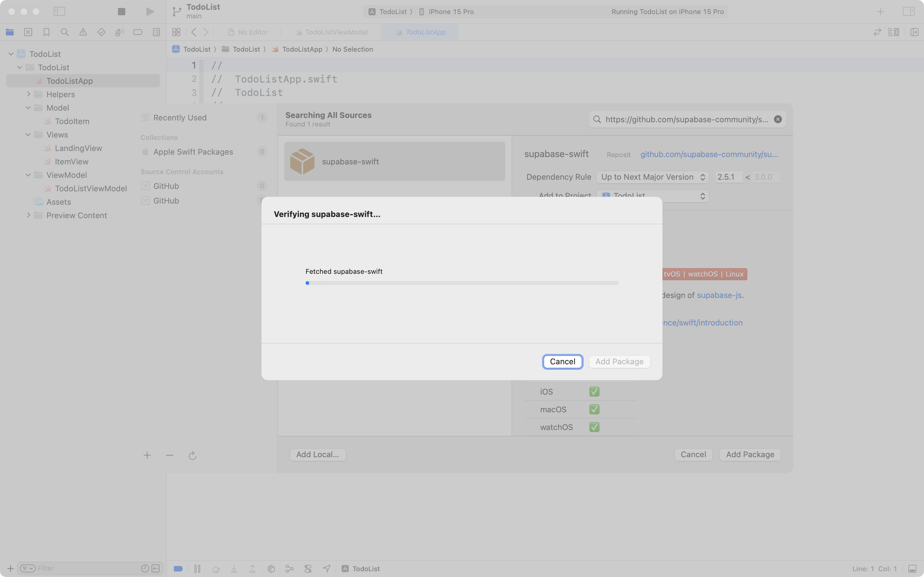Select the TodoListApp editor tab
Viewport: 924px width, 577px height.
pyautogui.click(x=425, y=32)
